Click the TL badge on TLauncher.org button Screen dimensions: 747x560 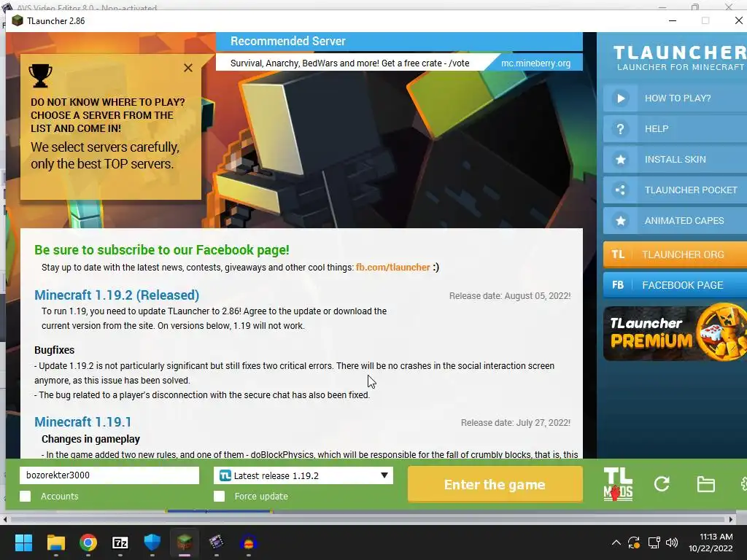click(x=618, y=254)
